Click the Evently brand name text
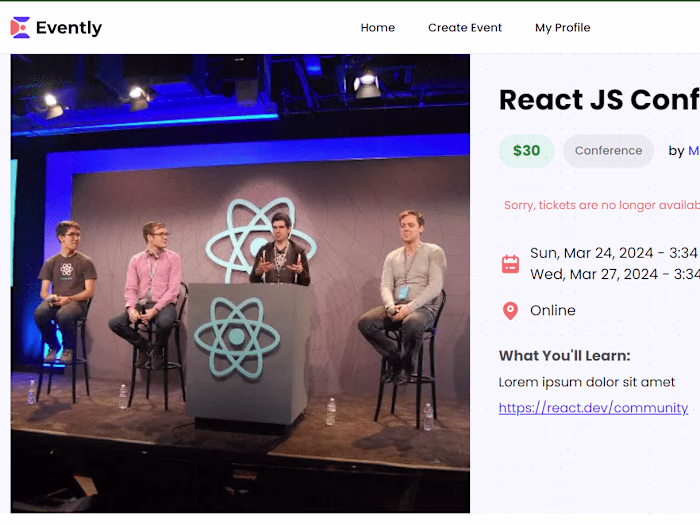 [69, 28]
